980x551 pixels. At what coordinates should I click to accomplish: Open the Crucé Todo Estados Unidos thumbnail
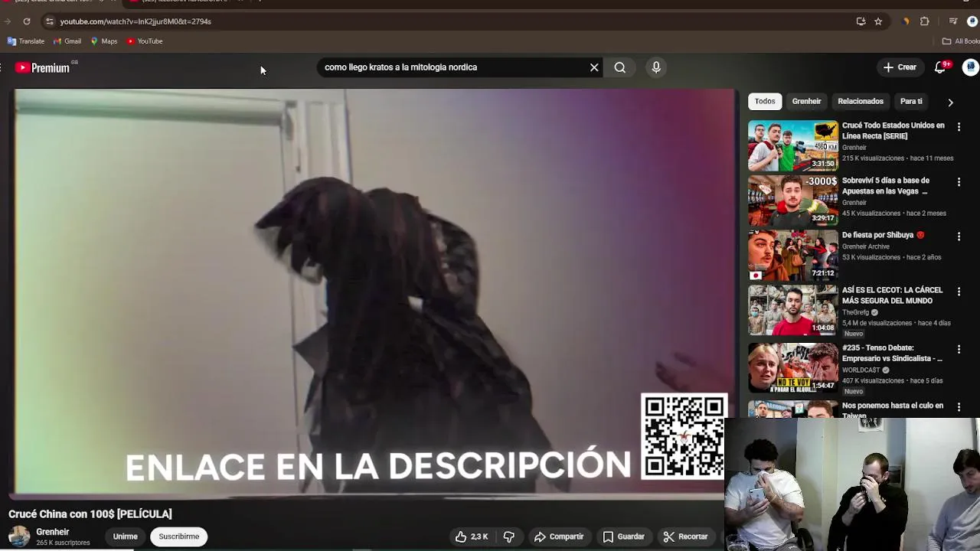[x=792, y=145]
